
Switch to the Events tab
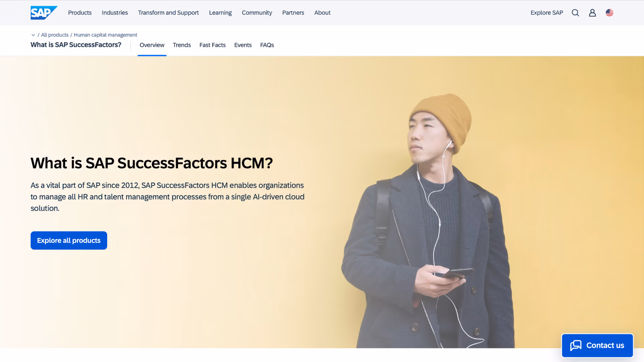point(243,45)
